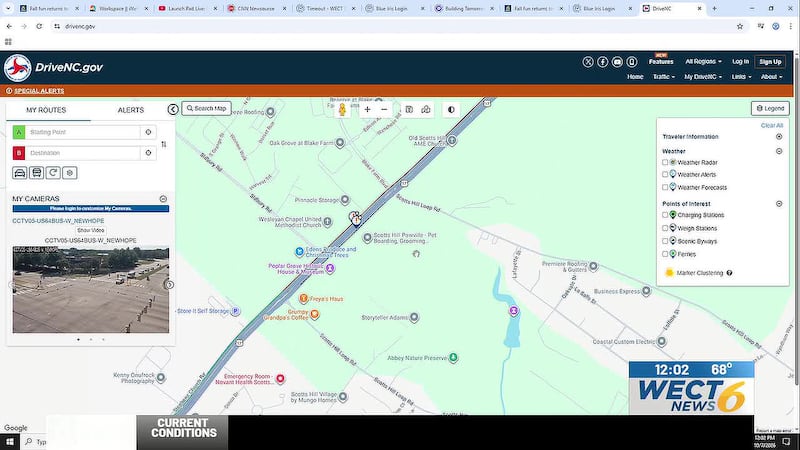The image size is (800, 450).
Task: Go to Home in navigation
Action: tap(635, 77)
